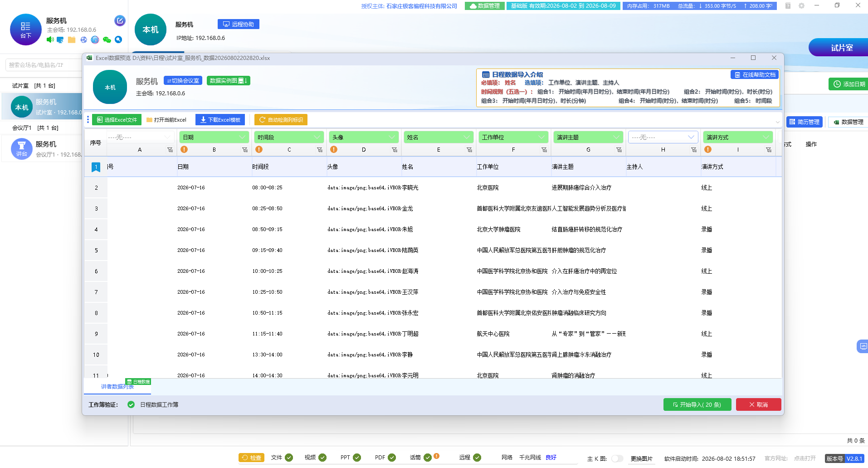Viewport: 868px width, 468px height.
Task: Click the green check next to 日程数据工作簿
Action: [x=131, y=404]
